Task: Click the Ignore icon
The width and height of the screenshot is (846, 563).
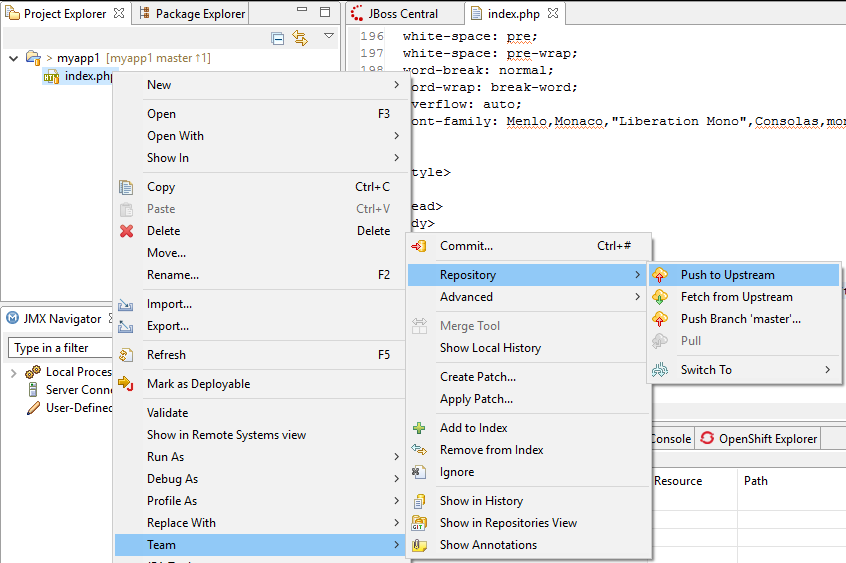Action: click(x=419, y=472)
